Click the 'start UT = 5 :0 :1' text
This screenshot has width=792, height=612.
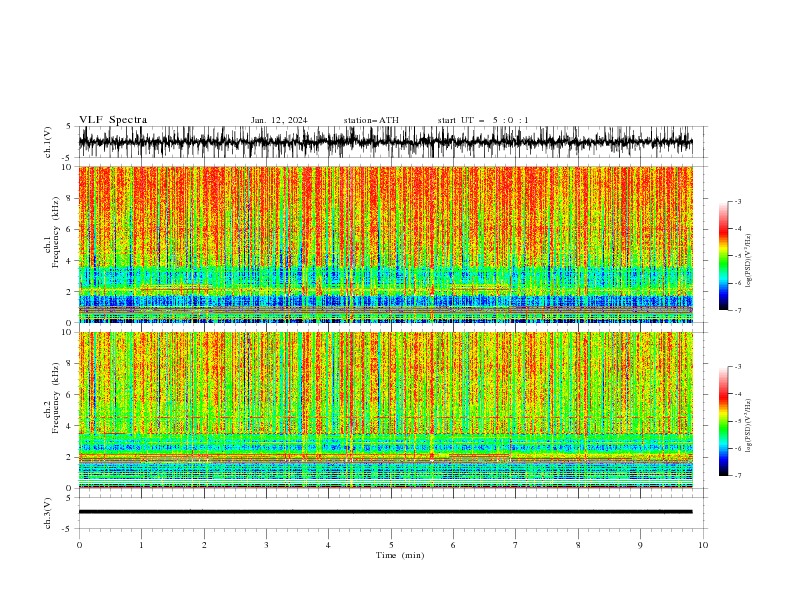483,120
